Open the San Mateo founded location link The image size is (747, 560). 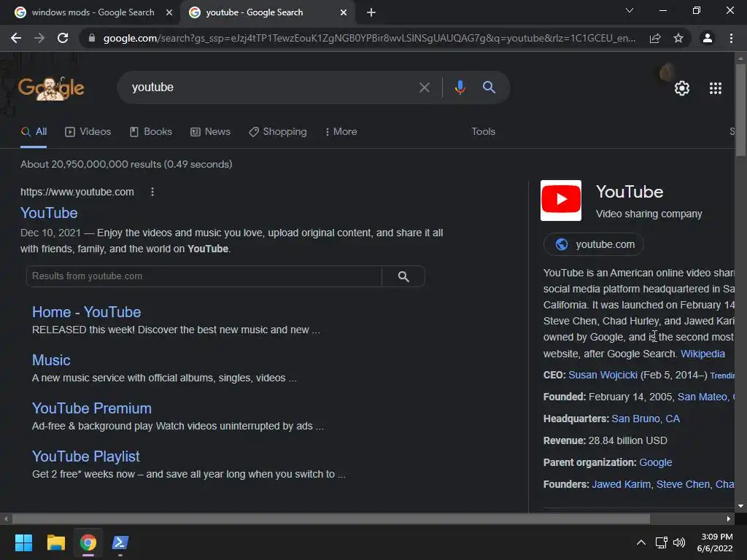pyautogui.click(x=703, y=397)
